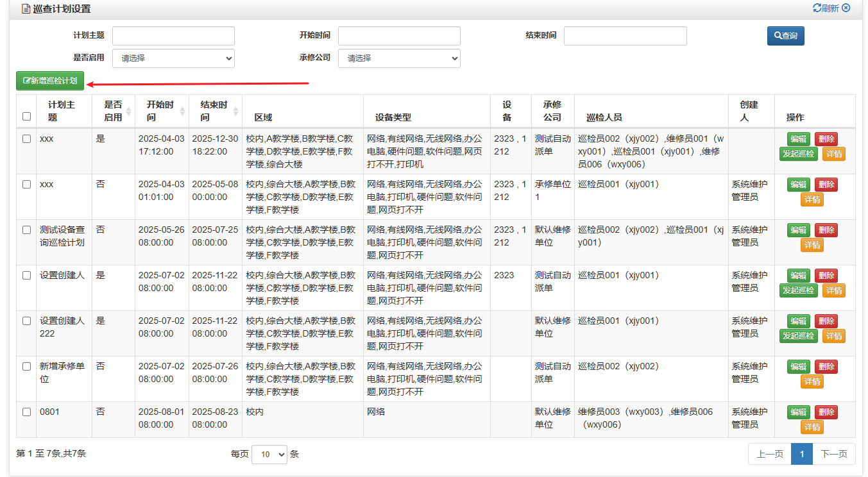
Task: Open 详情 for the 0801 plan
Action: (812, 427)
